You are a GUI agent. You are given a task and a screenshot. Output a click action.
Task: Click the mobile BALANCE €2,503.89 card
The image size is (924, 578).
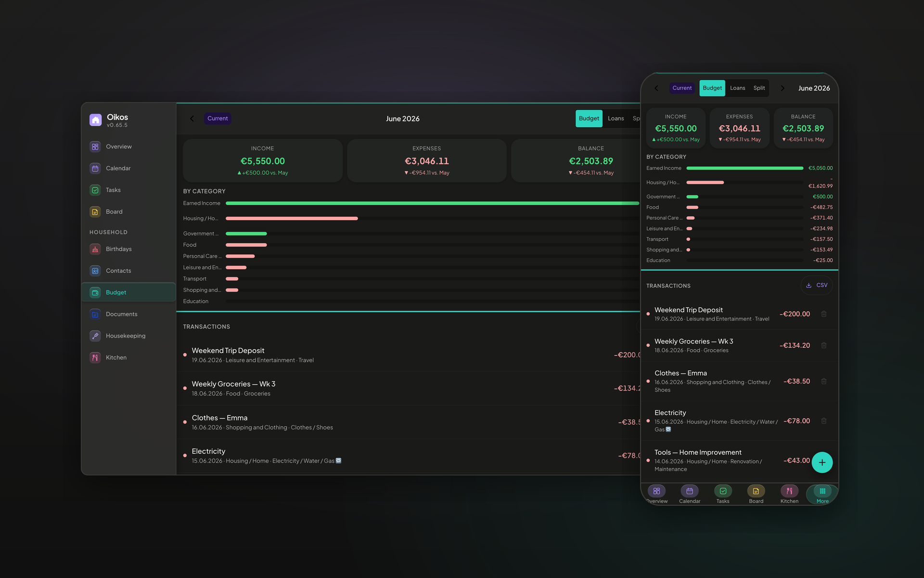803,128
